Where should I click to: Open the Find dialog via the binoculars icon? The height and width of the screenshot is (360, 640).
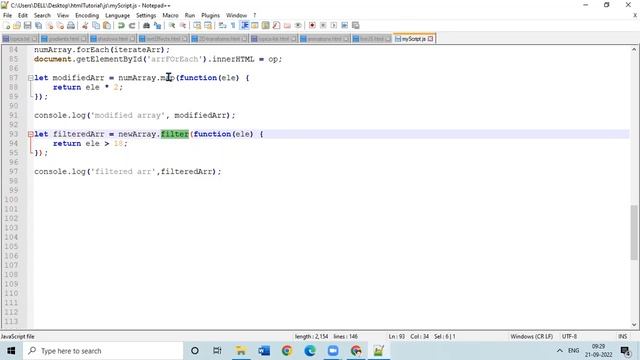(146, 25)
